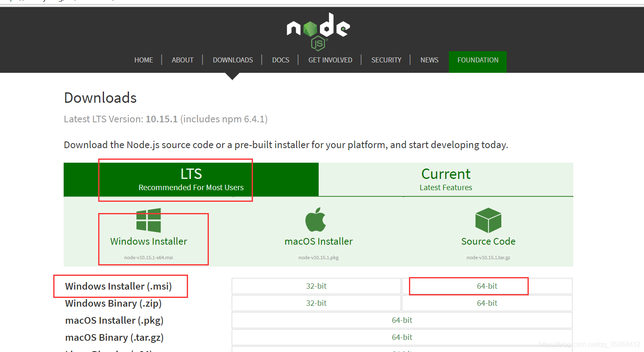Open the HOME nav item
Screen dimensions: 644x352
(x=144, y=60)
